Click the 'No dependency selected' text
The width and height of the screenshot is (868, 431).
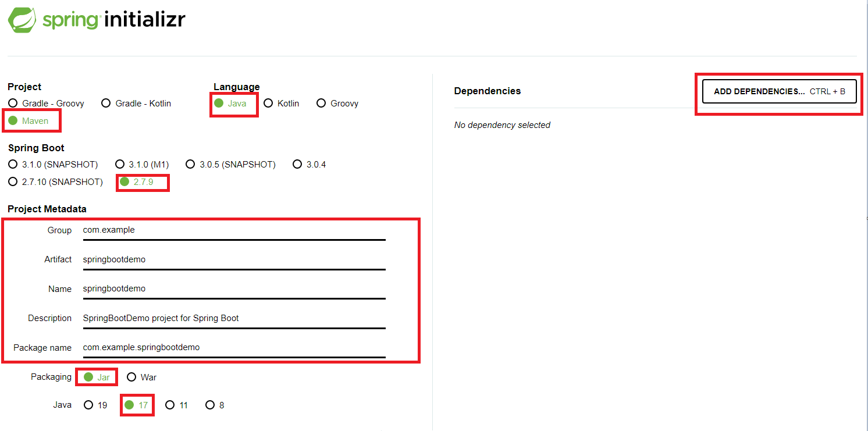(502, 125)
